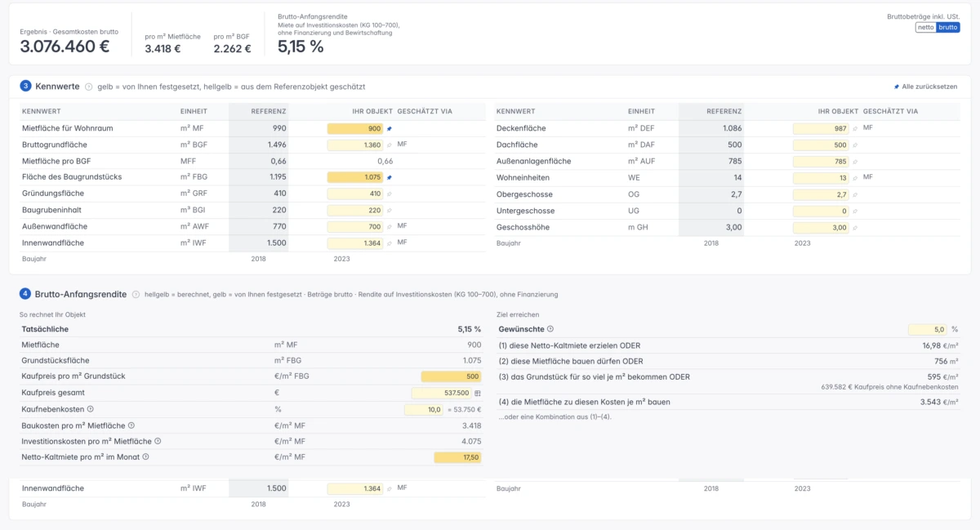Edit Gewünschte Rendite field 5,0

coord(928,329)
